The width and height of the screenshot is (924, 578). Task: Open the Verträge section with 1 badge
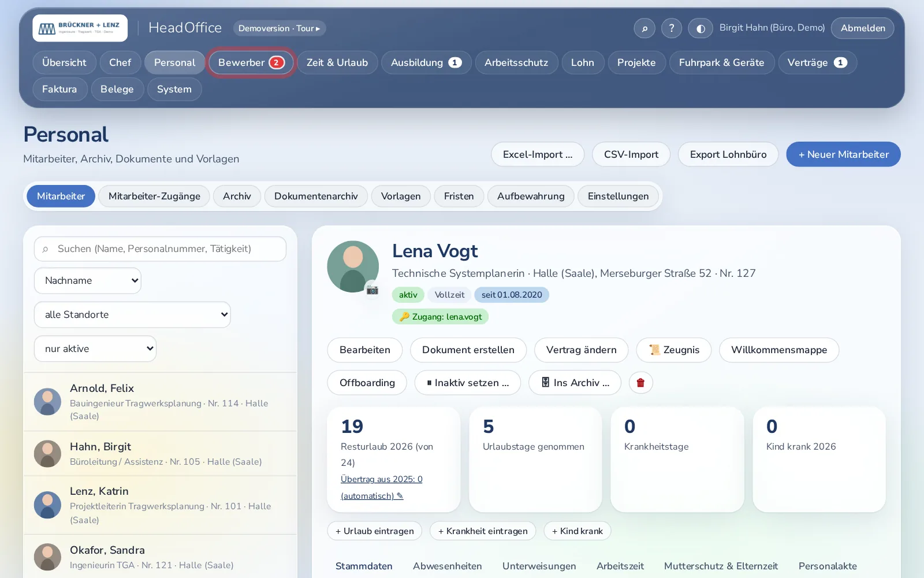coord(818,62)
